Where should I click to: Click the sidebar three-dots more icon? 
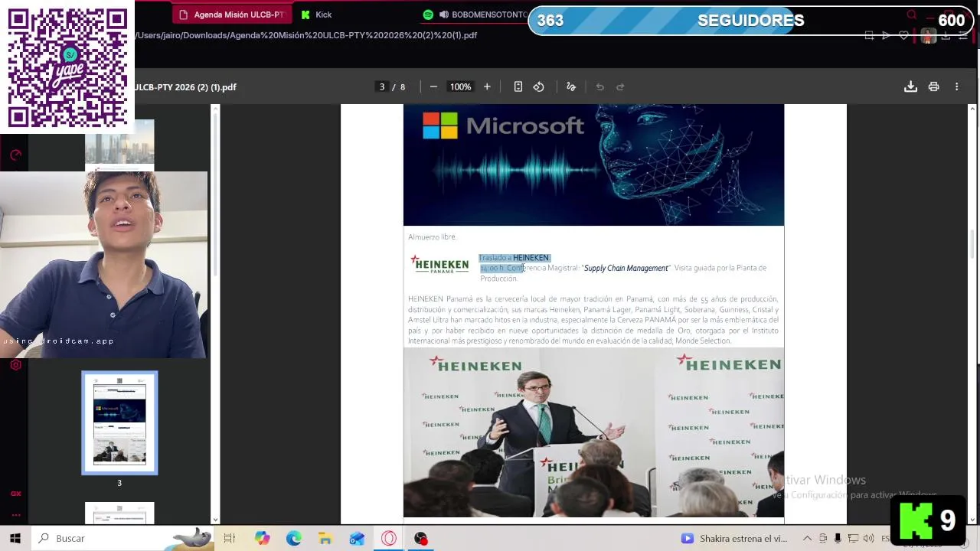15,514
